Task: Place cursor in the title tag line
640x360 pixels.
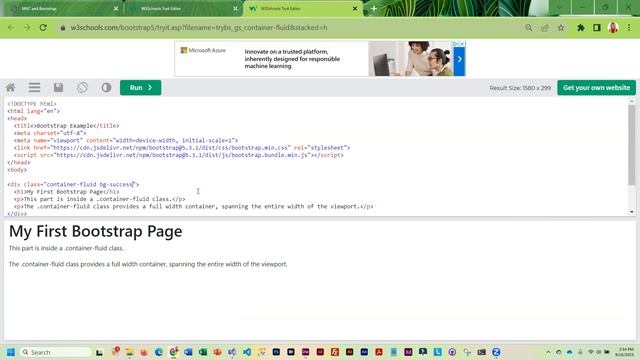Action: tap(67, 126)
